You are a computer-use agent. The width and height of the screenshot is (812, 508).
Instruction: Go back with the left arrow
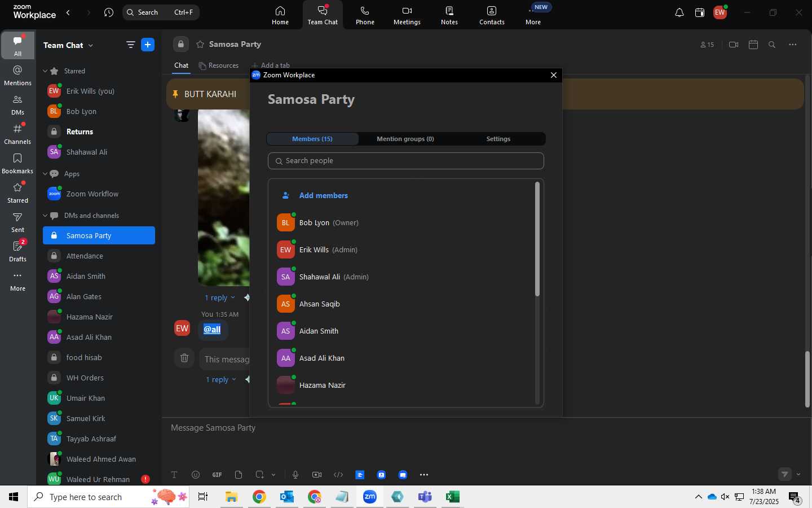pos(68,12)
